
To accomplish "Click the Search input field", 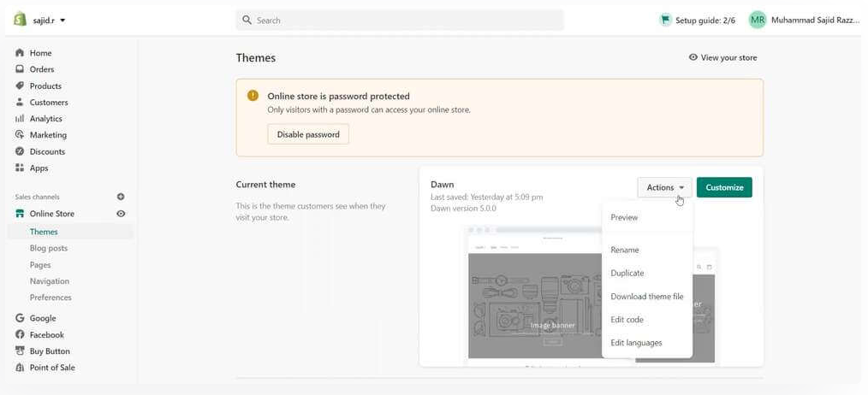I will 400,20.
